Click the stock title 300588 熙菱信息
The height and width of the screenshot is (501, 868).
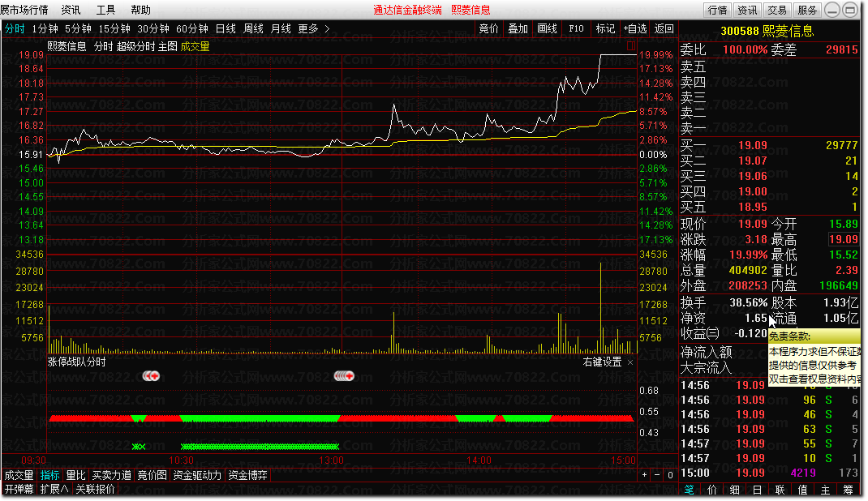tap(767, 31)
